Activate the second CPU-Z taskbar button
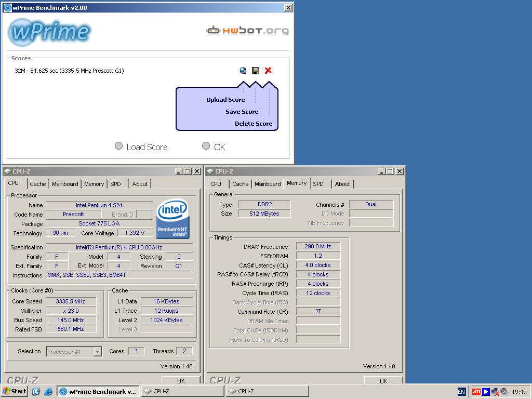The image size is (532, 399). point(267,392)
